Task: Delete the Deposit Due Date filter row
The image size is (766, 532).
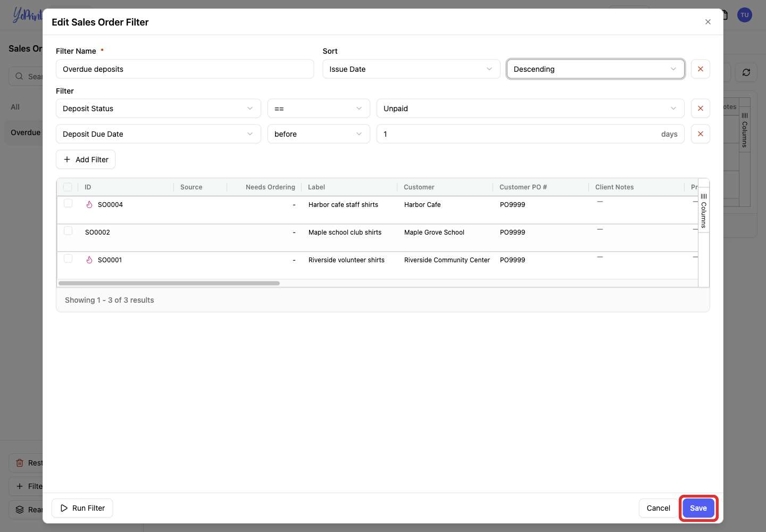Action: tap(700, 134)
